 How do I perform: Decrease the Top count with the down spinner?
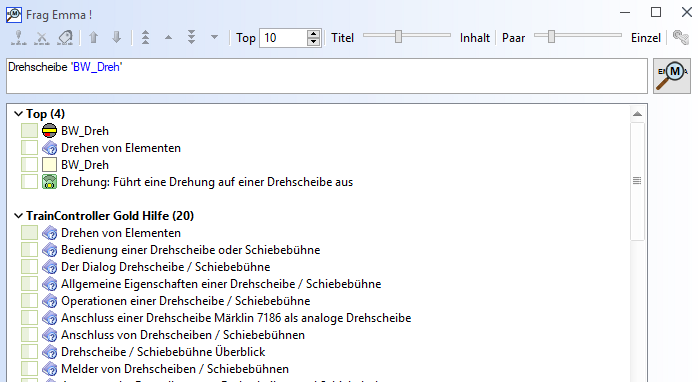(x=313, y=42)
